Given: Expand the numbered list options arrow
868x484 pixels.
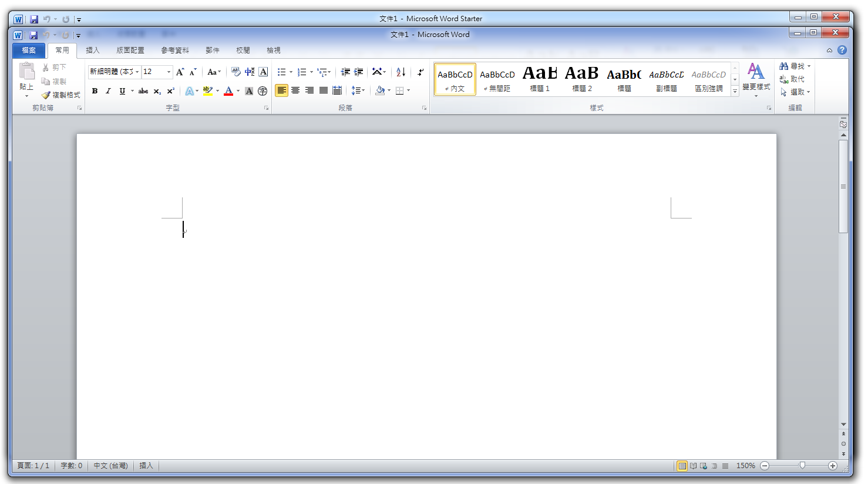Looking at the screenshot, I should [311, 72].
